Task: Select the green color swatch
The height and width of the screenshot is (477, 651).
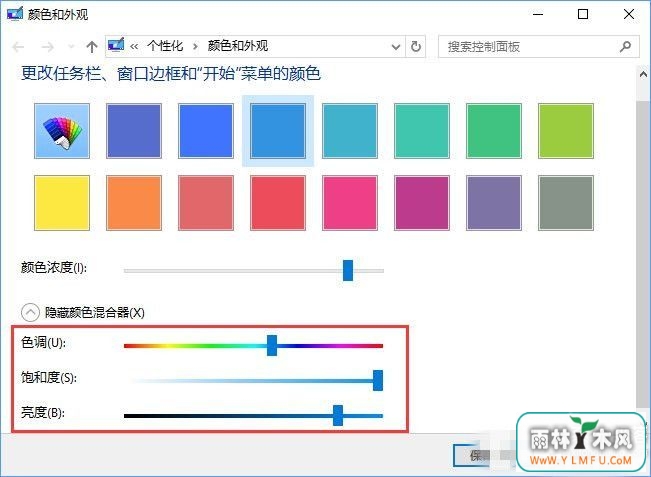Action: (x=494, y=131)
